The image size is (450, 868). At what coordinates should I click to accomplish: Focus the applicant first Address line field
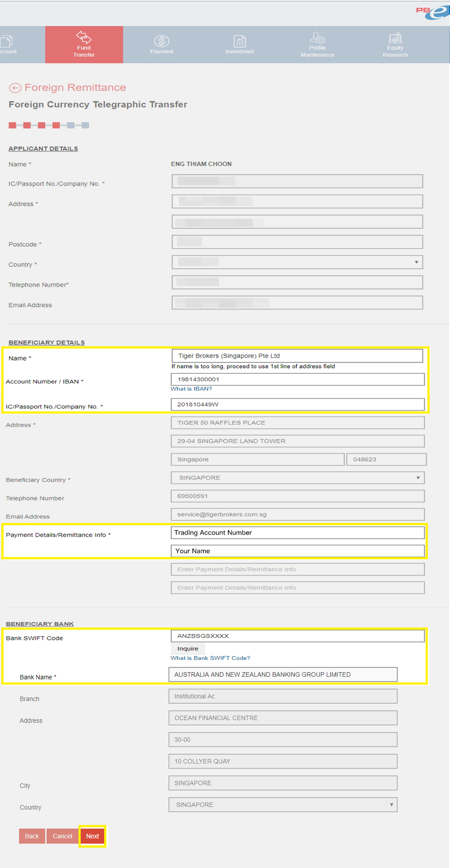(x=297, y=201)
